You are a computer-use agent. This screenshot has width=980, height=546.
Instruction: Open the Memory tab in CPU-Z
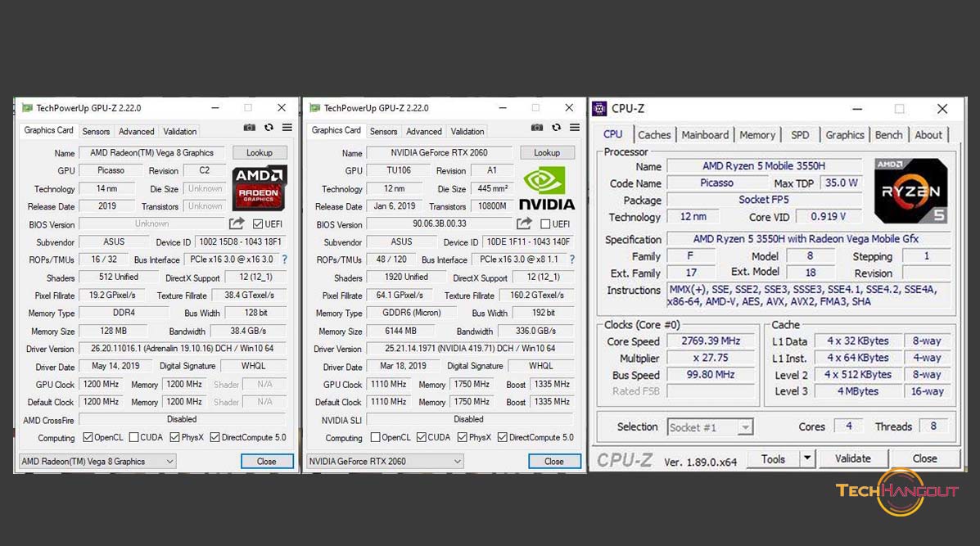coord(757,135)
